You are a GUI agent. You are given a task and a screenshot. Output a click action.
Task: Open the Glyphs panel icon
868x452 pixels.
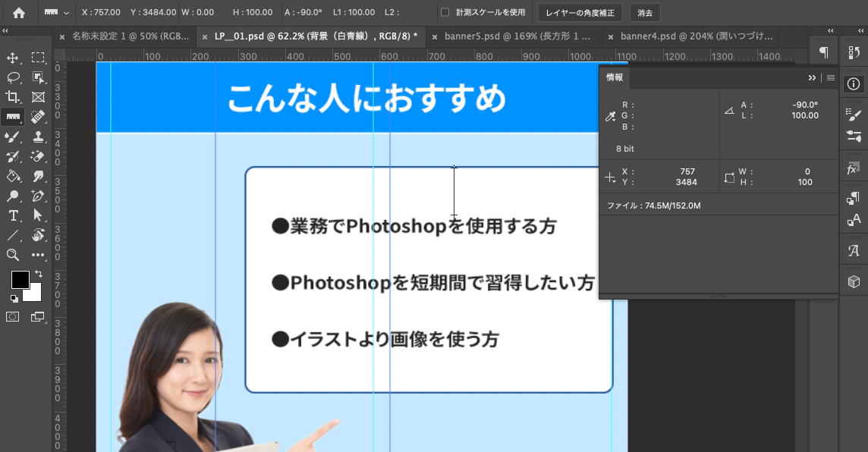854,250
